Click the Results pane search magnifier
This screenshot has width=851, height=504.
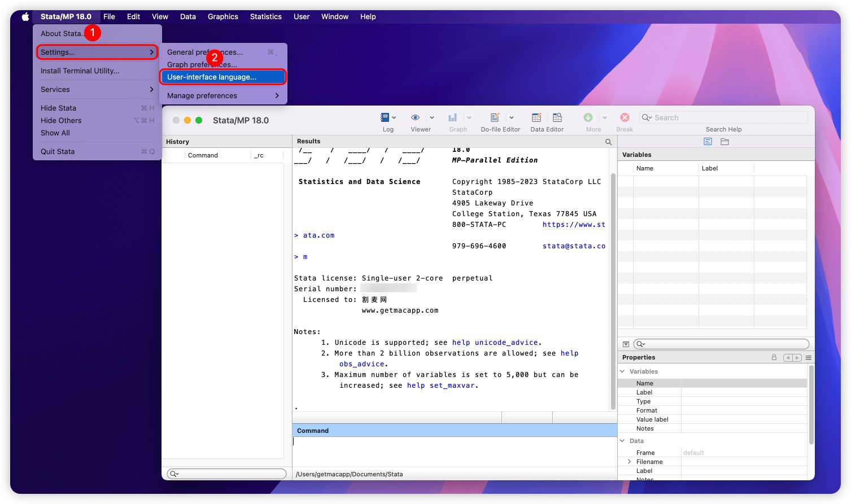pos(608,142)
